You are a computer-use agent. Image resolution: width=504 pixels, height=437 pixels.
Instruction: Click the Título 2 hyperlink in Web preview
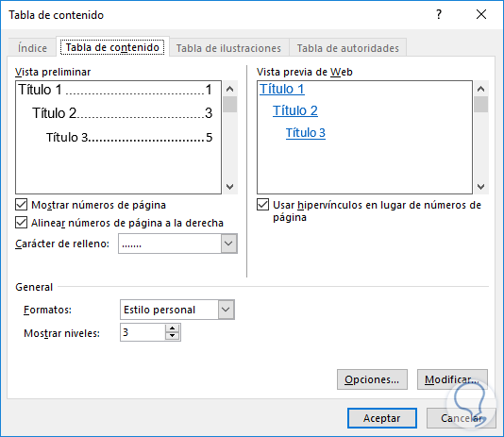point(295,110)
